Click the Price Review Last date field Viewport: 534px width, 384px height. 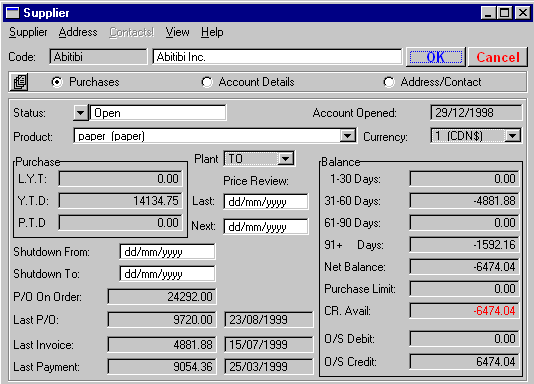pos(266,202)
